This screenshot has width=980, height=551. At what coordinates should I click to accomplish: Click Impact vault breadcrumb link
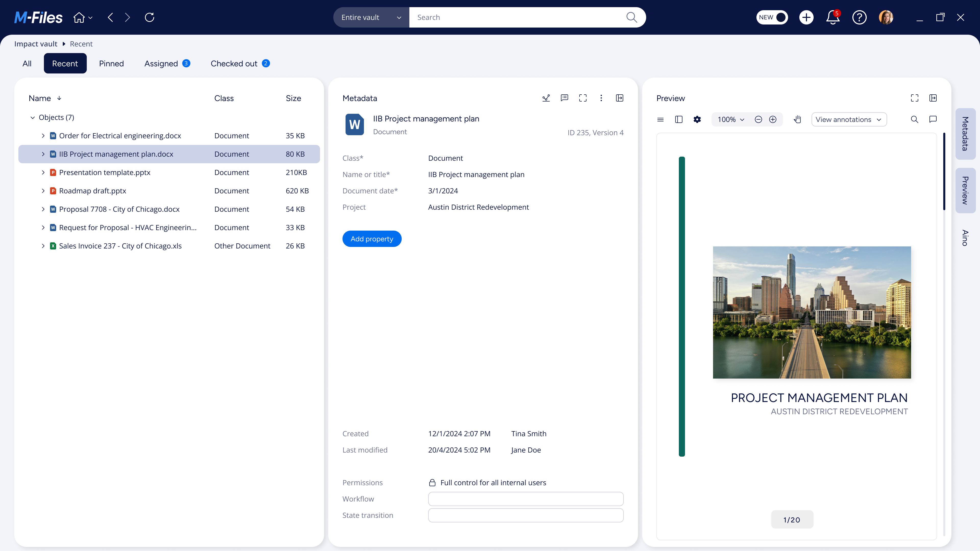(x=36, y=44)
